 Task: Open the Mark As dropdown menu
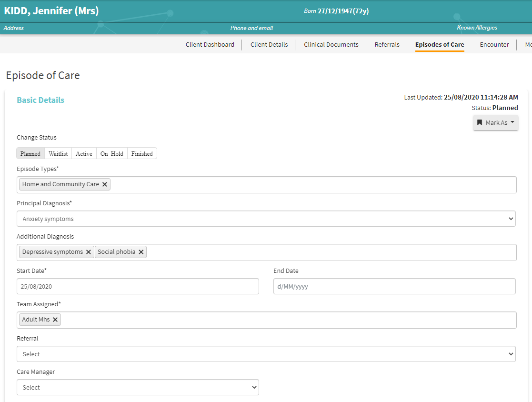pos(496,122)
